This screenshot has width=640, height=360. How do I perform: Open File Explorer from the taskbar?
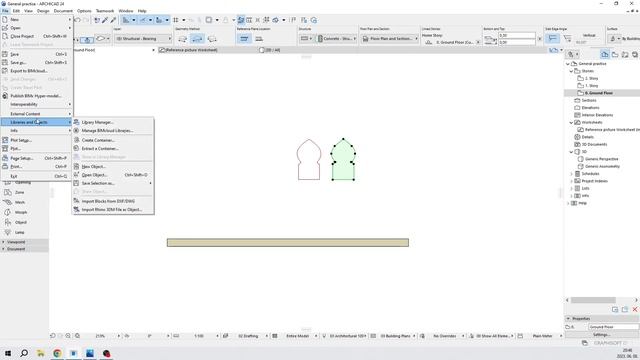(40, 353)
